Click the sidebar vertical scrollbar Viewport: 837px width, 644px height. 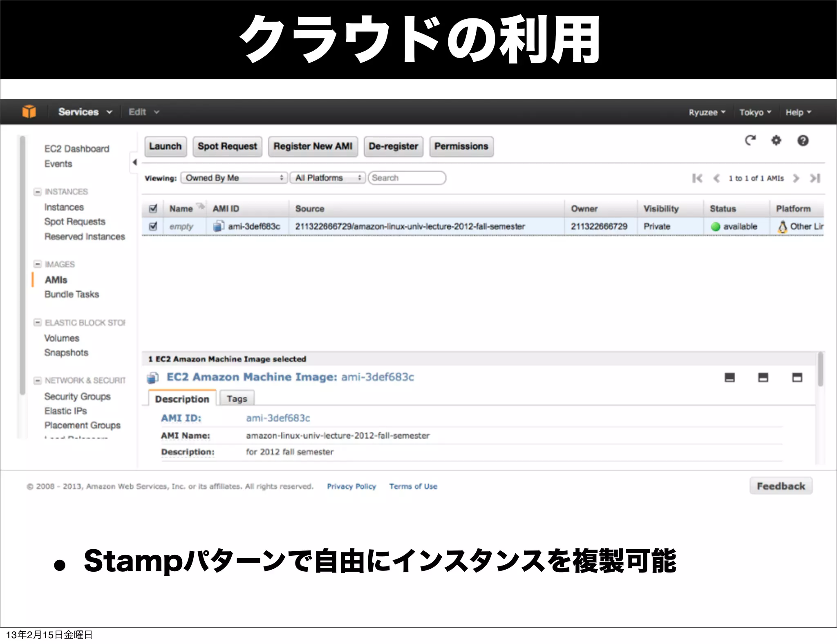pyautogui.click(x=23, y=266)
